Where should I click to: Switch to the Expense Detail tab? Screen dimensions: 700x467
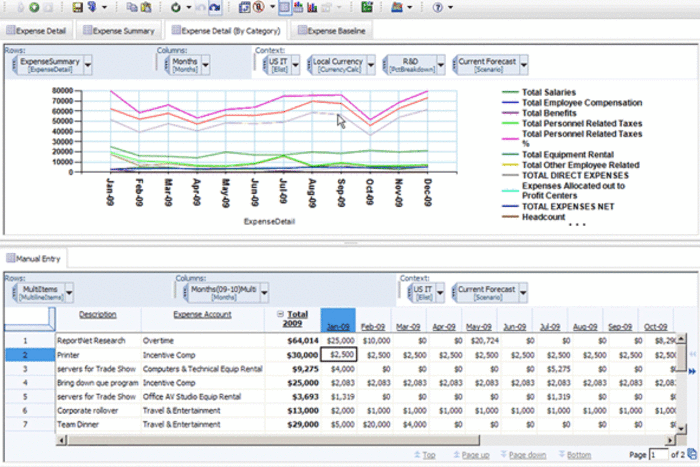[x=36, y=30]
